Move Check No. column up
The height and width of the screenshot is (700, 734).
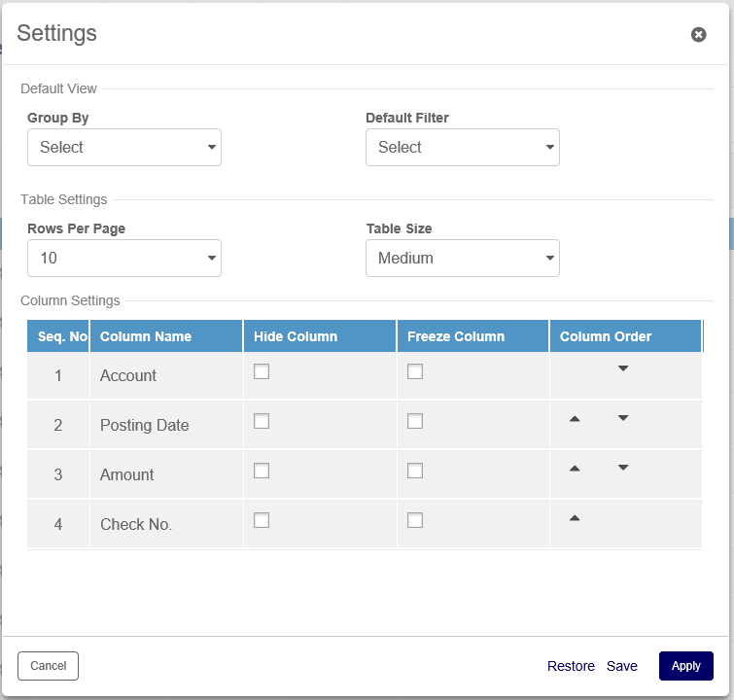(575, 518)
